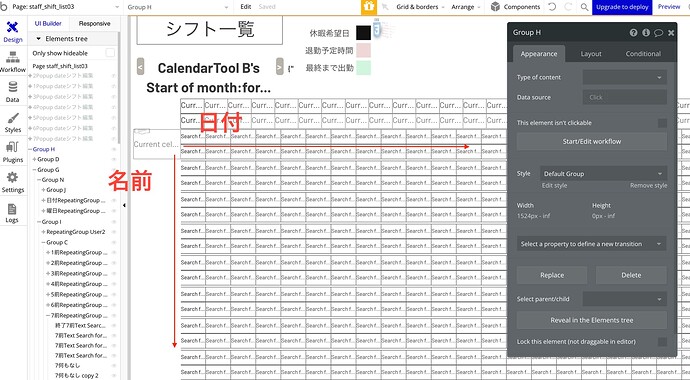
Task: Switch to the Responsive tab
Action: pos(94,24)
